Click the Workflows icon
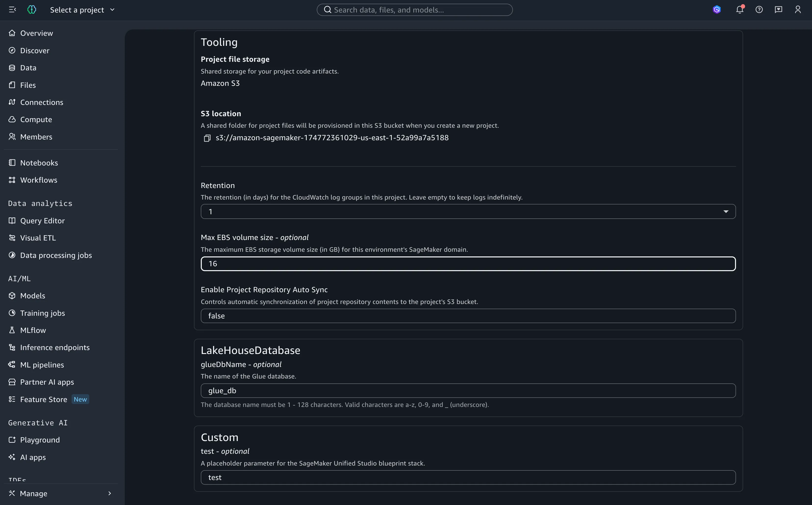Viewport: 812px width, 505px height. [x=12, y=180]
